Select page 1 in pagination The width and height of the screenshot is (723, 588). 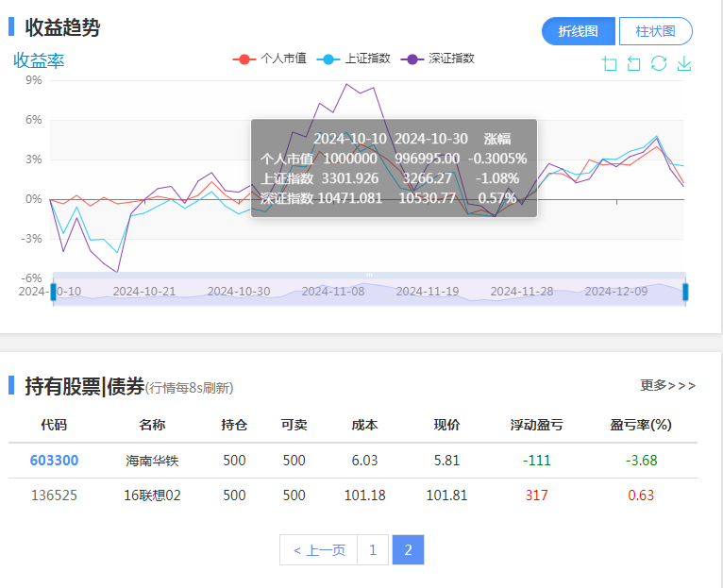click(x=373, y=550)
